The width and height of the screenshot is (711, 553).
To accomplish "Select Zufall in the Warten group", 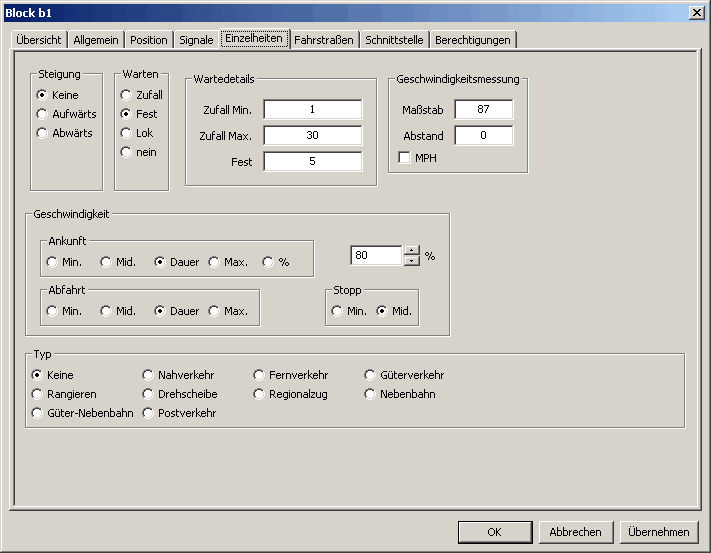I will 126,95.
